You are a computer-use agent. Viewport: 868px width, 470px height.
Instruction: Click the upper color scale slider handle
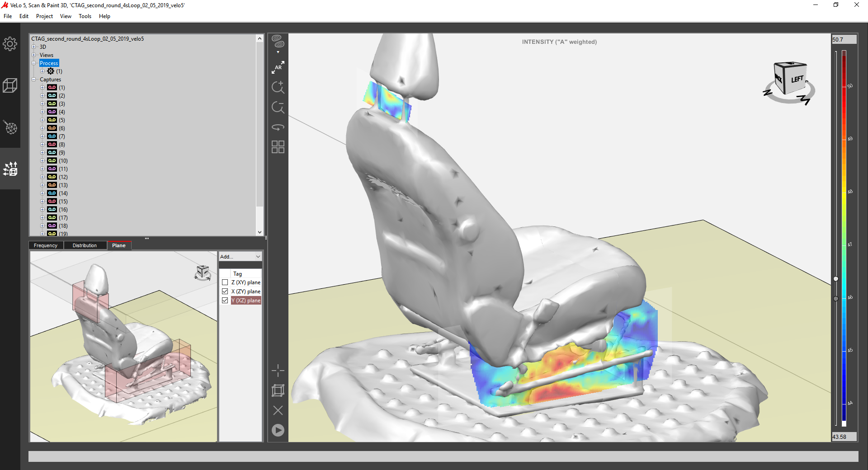click(x=836, y=279)
